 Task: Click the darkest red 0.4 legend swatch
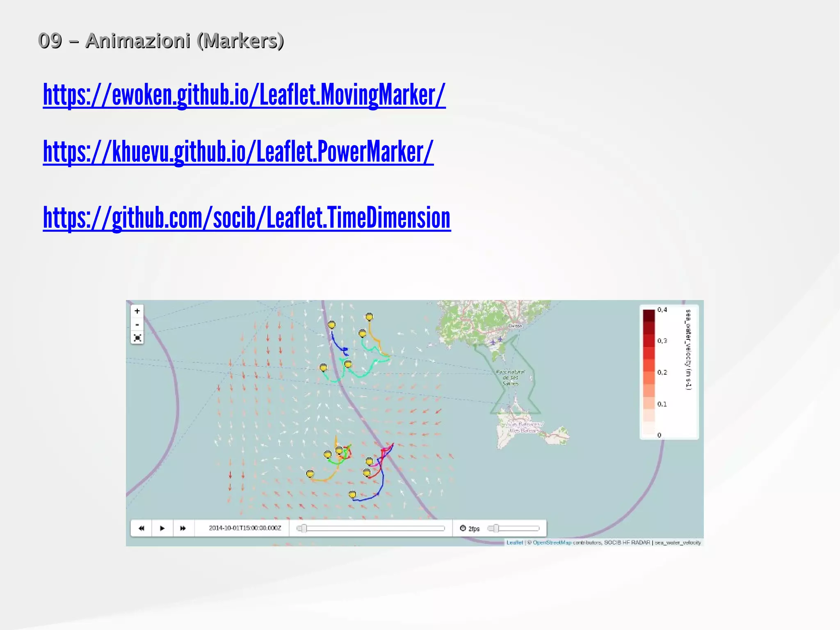pyautogui.click(x=649, y=316)
